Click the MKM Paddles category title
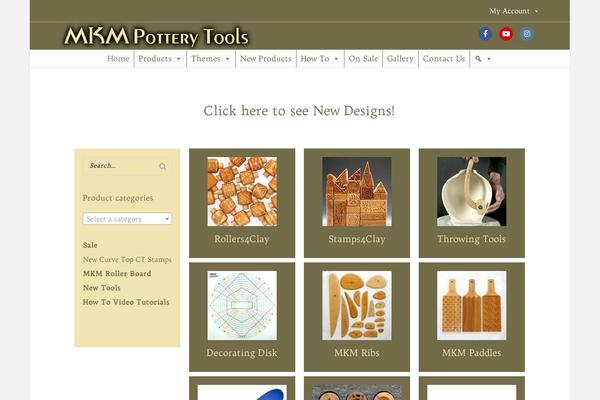600x400 pixels. [x=472, y=353]
